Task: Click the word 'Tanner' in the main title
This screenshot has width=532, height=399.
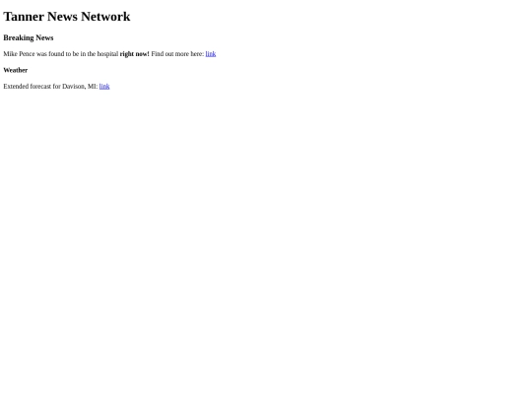Action: coord(24,17)
